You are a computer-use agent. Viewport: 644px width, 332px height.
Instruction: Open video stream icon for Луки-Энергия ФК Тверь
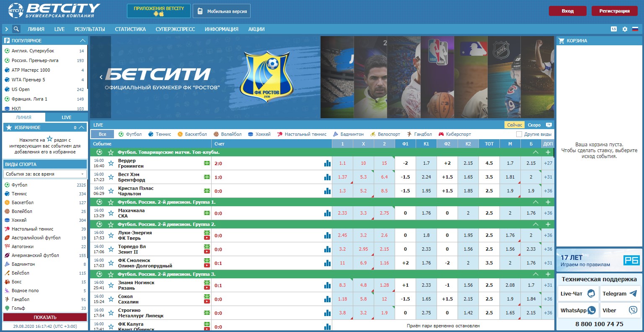pyautogui.click(x=207, y=238)
